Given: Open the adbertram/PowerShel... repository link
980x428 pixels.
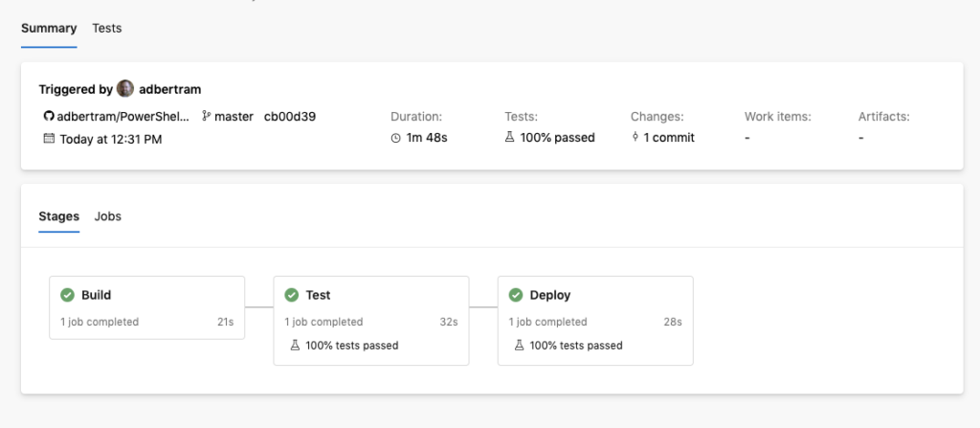Looking at the screenshot, I should pyautogui.click(x=123, y=117).
